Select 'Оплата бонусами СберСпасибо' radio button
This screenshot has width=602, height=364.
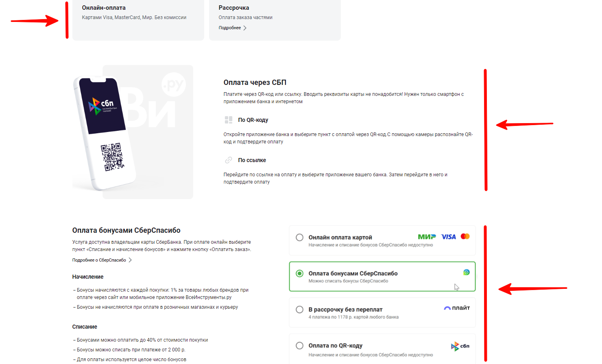[x=300, y=273]
